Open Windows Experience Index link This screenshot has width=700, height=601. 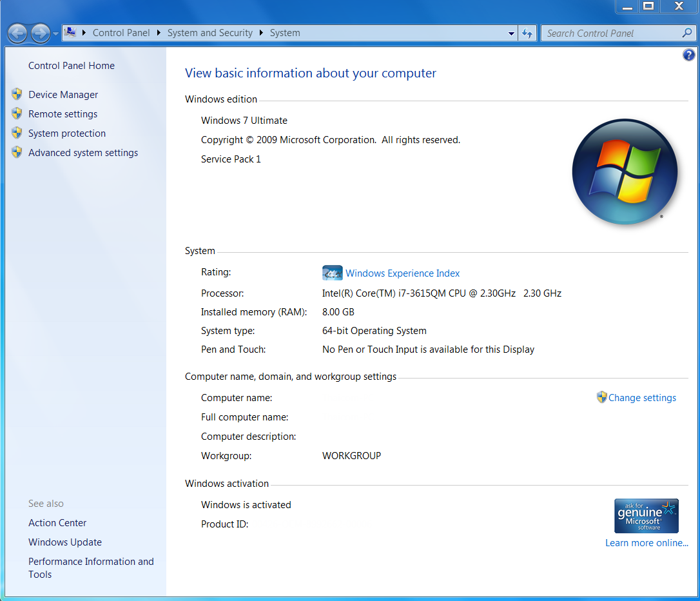click(x=402, y=273)
